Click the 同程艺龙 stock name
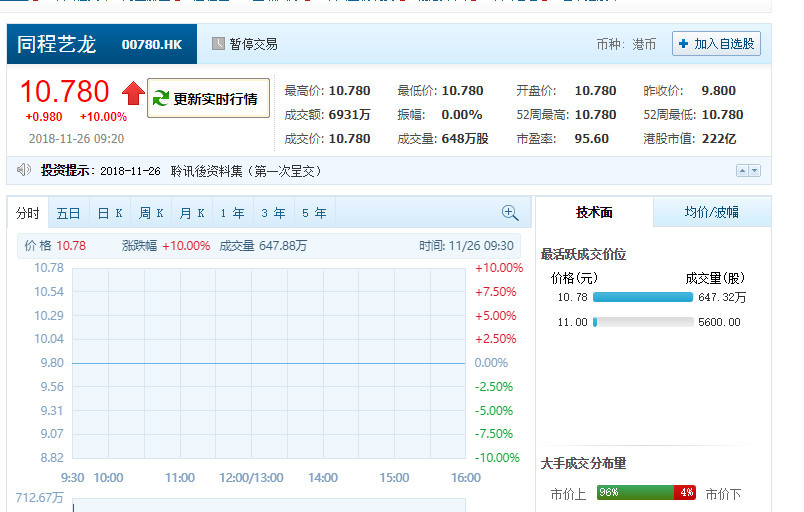This screenshot has width=804, height=512. (x=56, y=44)
